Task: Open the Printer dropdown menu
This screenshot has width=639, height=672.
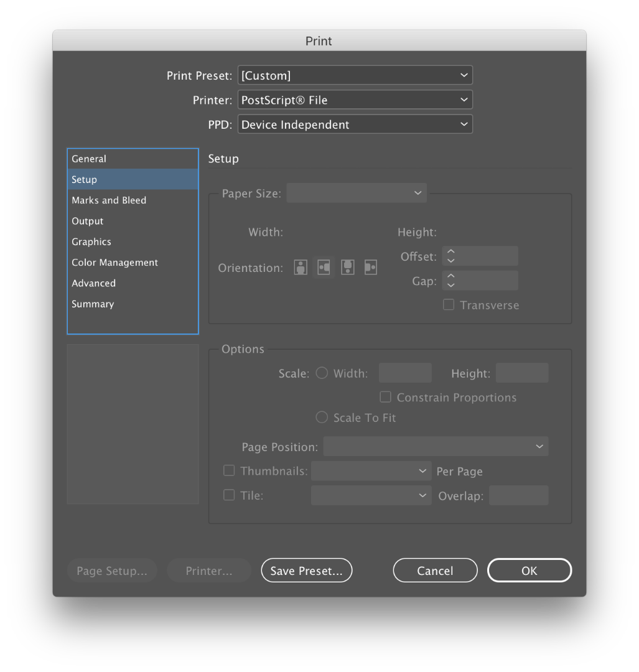Action: [x=355, y=100]
